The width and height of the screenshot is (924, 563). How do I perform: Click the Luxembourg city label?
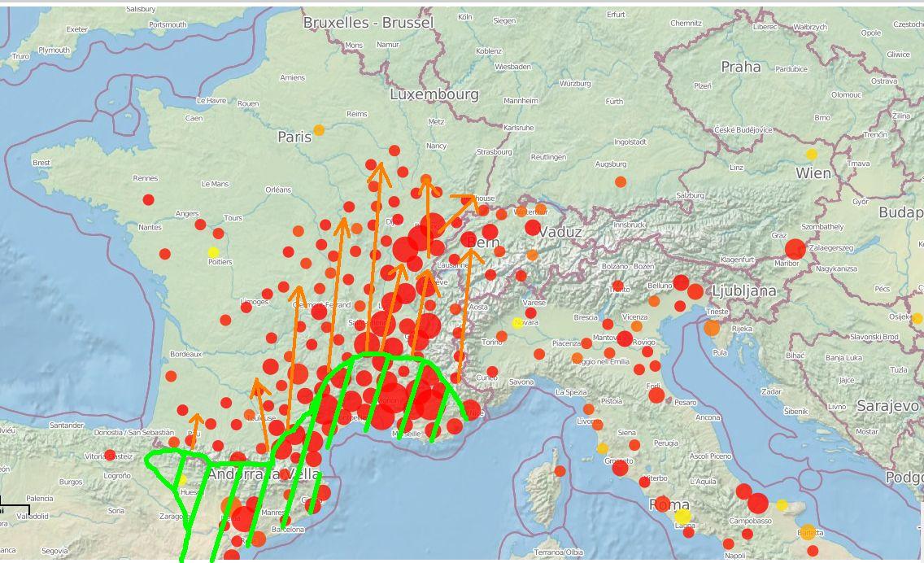point(434,94)
